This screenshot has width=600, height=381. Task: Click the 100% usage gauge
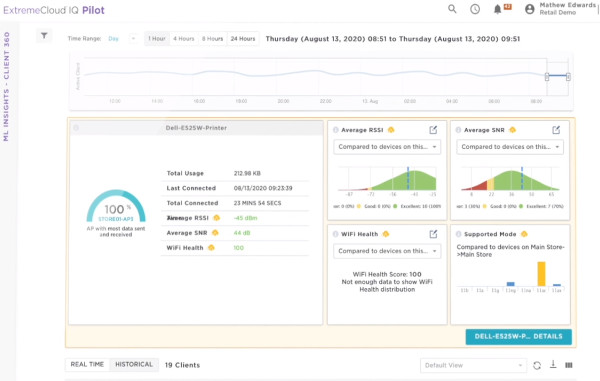coord(116,206)
